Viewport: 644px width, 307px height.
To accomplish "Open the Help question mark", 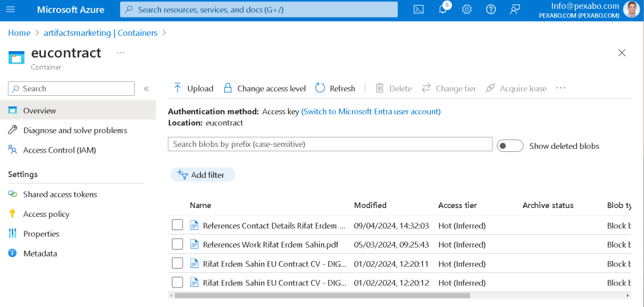I will point(491,9).
